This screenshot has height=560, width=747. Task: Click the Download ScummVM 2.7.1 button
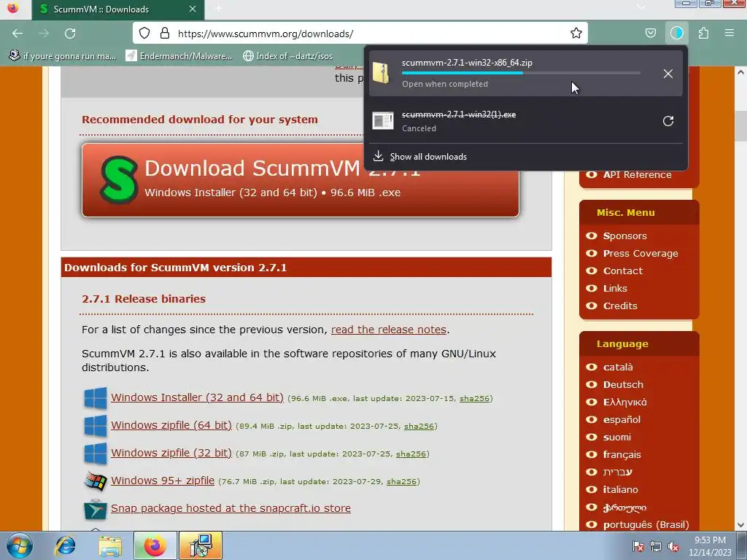click(300, 181)
